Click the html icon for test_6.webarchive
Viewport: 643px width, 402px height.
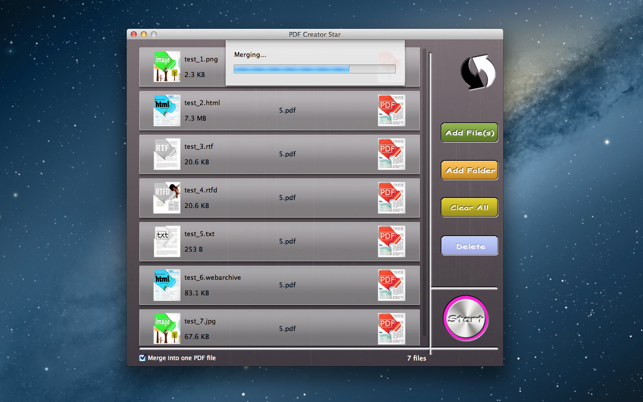pyautogui.click(x=167, y=285)
